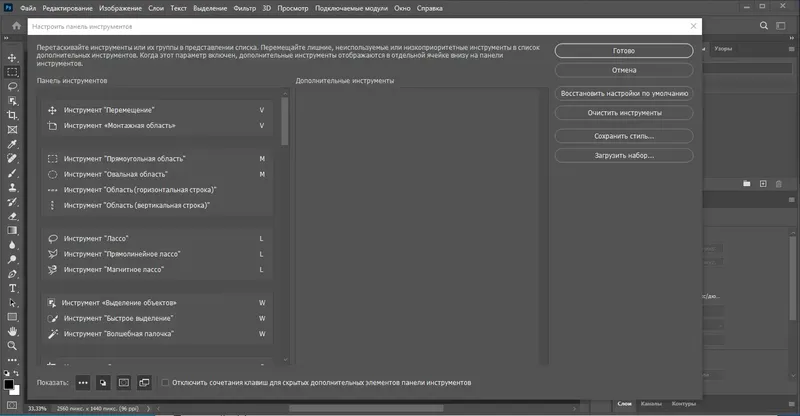This screenshot has height=416, width=800.
Task: Select Инструмент "Волшебная палочка" row
Action: (157, 334)
